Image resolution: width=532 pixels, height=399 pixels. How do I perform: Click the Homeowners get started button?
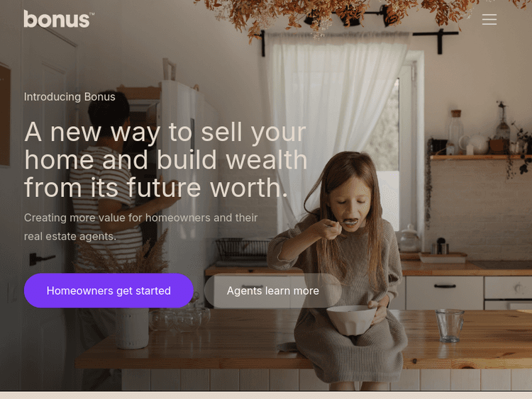tap(109, 291)
